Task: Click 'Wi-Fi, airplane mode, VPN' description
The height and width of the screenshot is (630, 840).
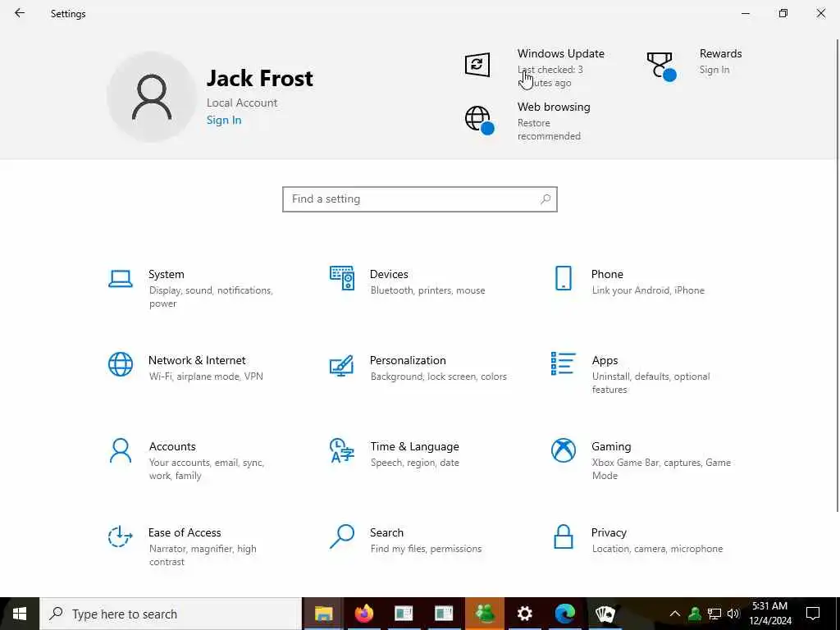Action: tap(206, 377)
